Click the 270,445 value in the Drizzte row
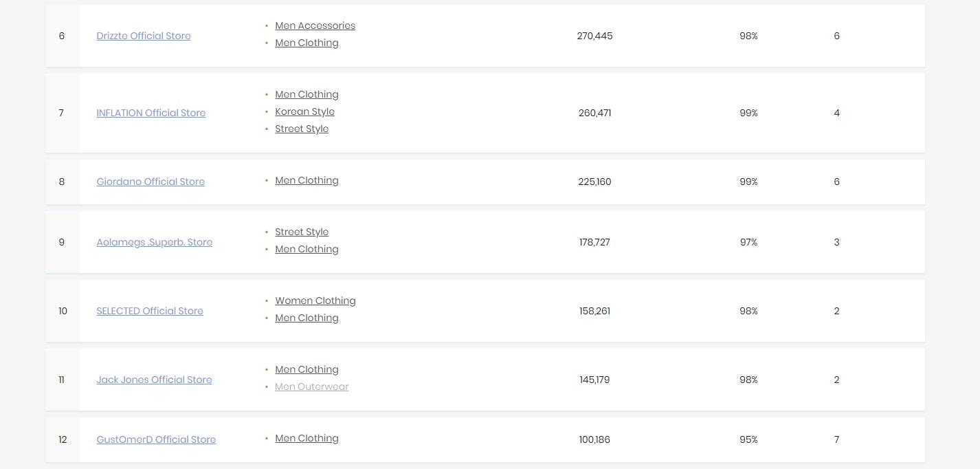The height and width of the screenshot is (469, 980). [594, 36]
